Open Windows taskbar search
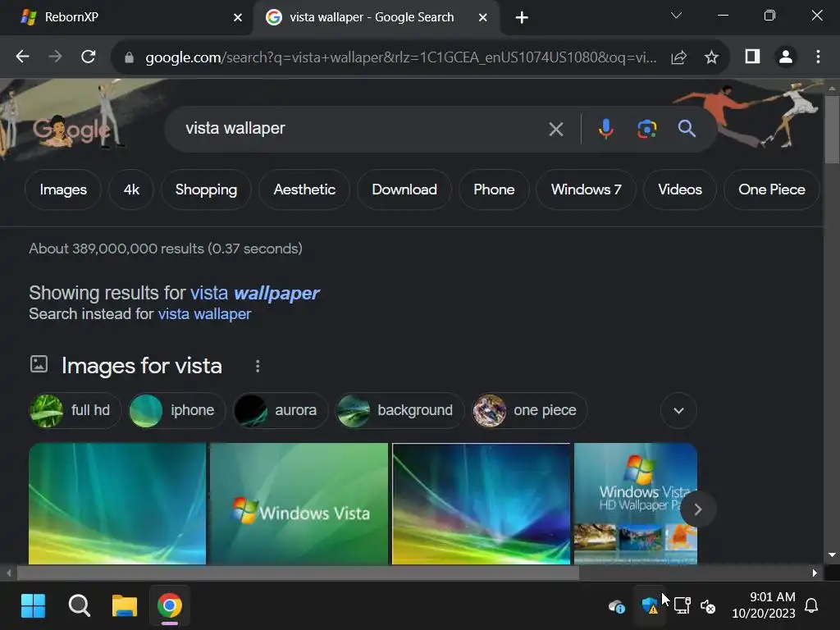The image size is (840, 630). tap(80, 606)
